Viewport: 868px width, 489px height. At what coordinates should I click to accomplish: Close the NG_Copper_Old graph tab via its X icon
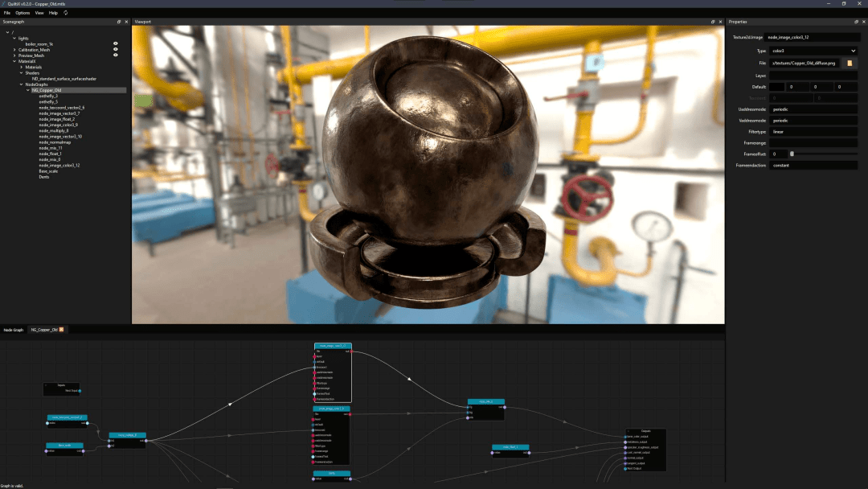61,330
